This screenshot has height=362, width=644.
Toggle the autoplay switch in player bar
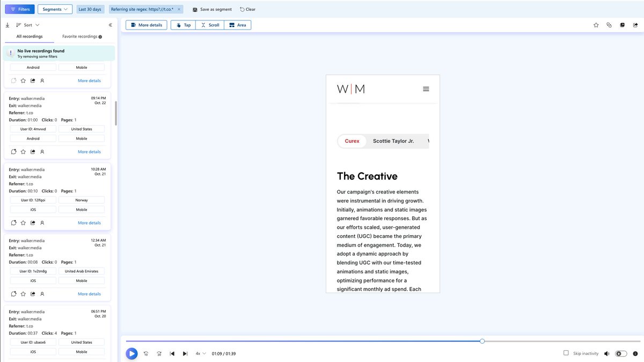pyautogui.click(x=621, y=353)
